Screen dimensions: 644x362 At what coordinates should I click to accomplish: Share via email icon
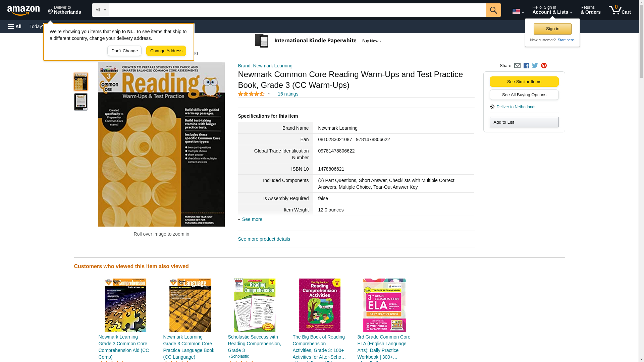click(517, 66)
